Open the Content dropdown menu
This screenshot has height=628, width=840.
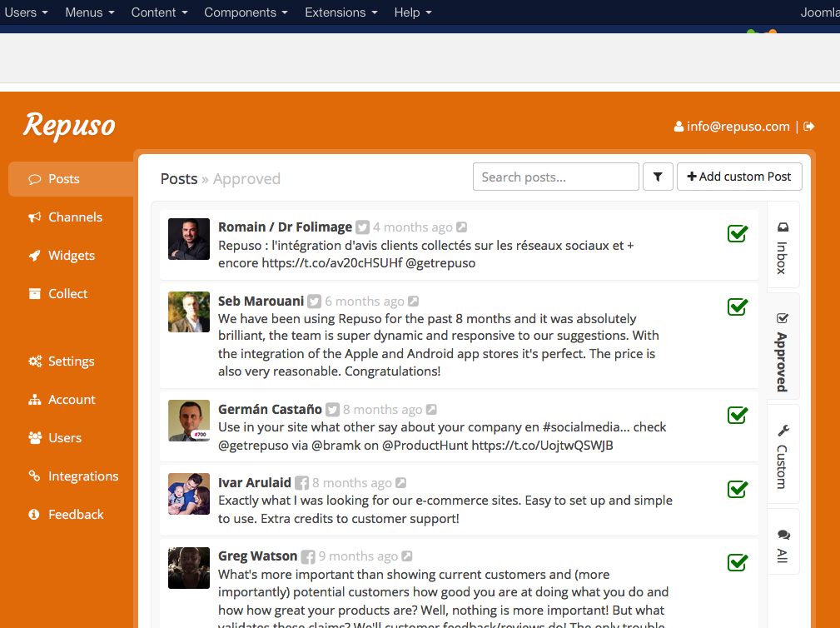point(159,12)
